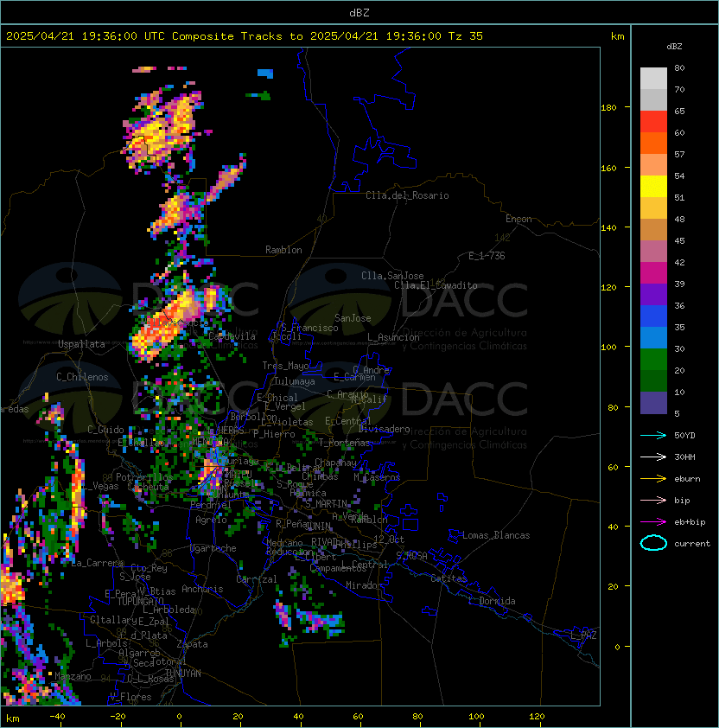
Task: Click the TUNUYAN place label
Action: point(183,674)
